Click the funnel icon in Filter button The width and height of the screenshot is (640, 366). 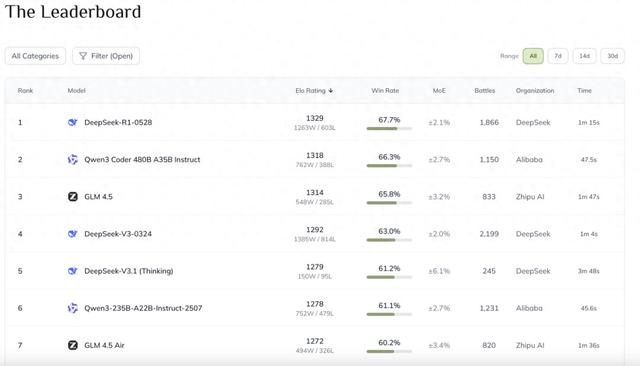[x=83, y=56]
